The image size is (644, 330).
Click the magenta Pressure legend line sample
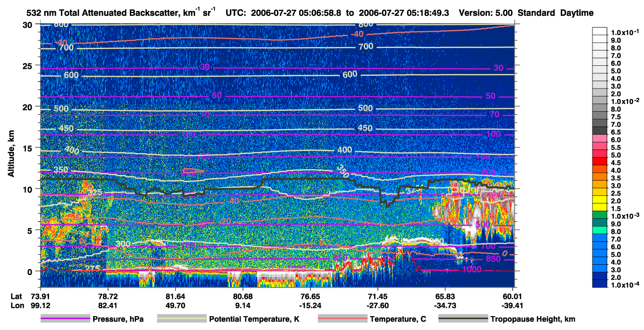[65, 319]
